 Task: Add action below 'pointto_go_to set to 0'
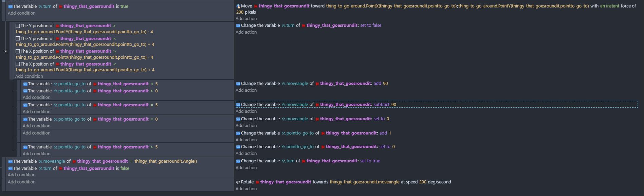(246, 154)
